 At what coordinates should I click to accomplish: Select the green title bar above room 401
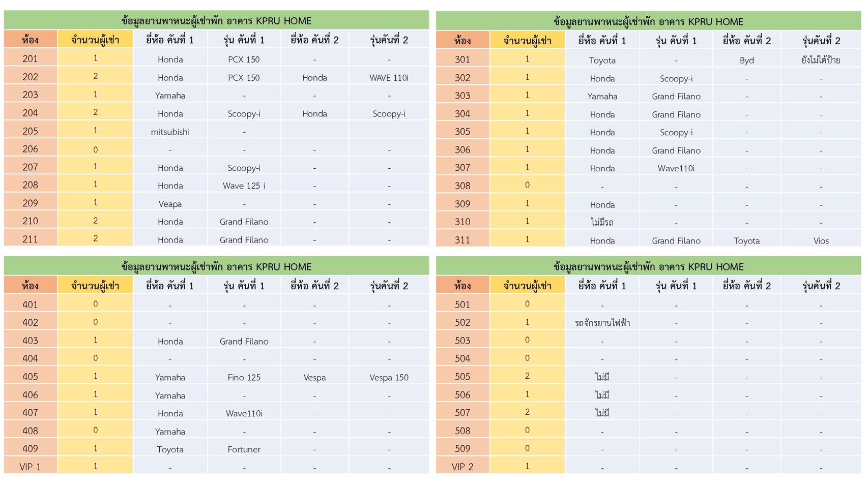[216, 266]
